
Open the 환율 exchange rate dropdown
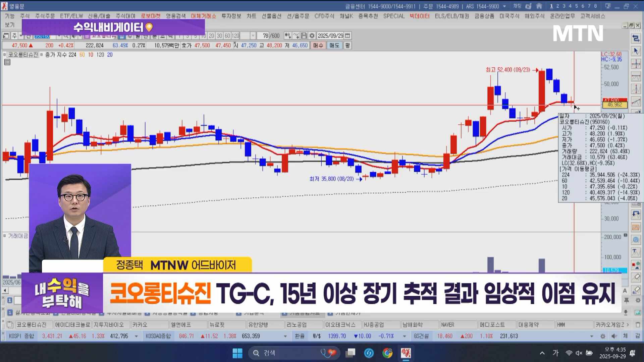coord(405,336)
